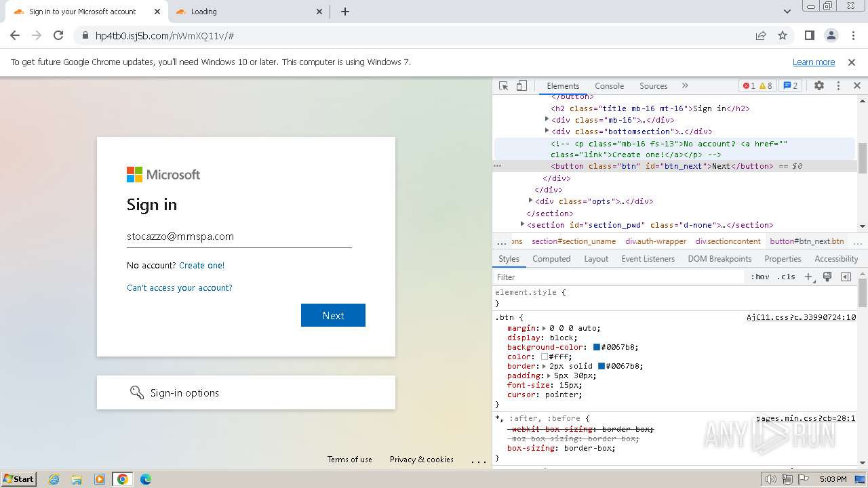The image size is (868, 488).
Task: Open the Chrome three-dot menu
Action: click(x=852, y=35)
